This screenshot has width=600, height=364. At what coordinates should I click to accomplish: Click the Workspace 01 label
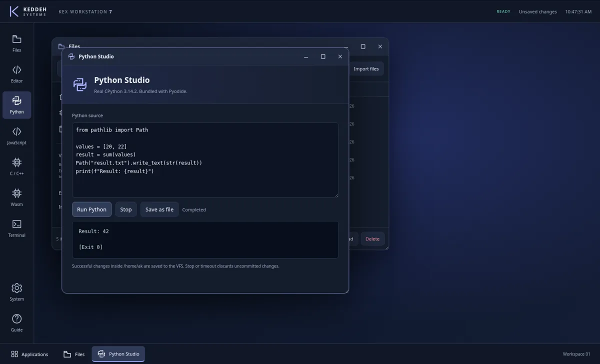point(576,354)
